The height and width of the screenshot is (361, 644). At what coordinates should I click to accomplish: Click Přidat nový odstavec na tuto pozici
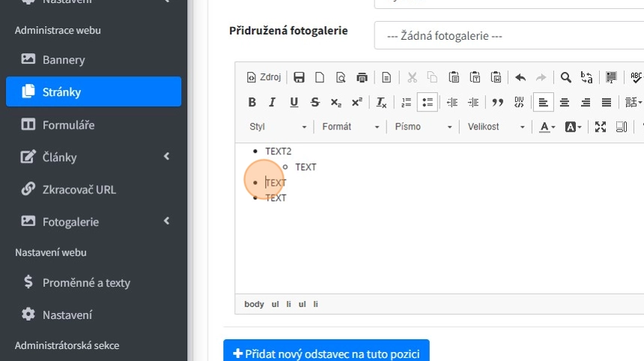pos(326,354)
